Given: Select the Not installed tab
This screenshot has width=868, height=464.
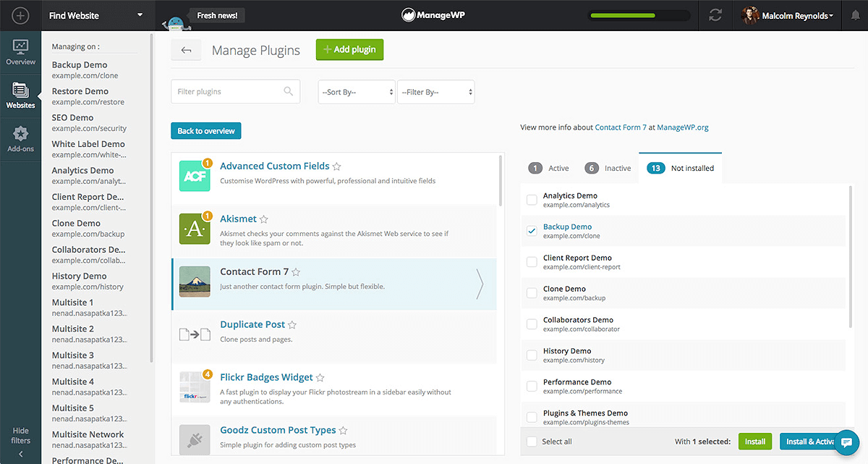Looking at the screenshot, I should 681,168.
